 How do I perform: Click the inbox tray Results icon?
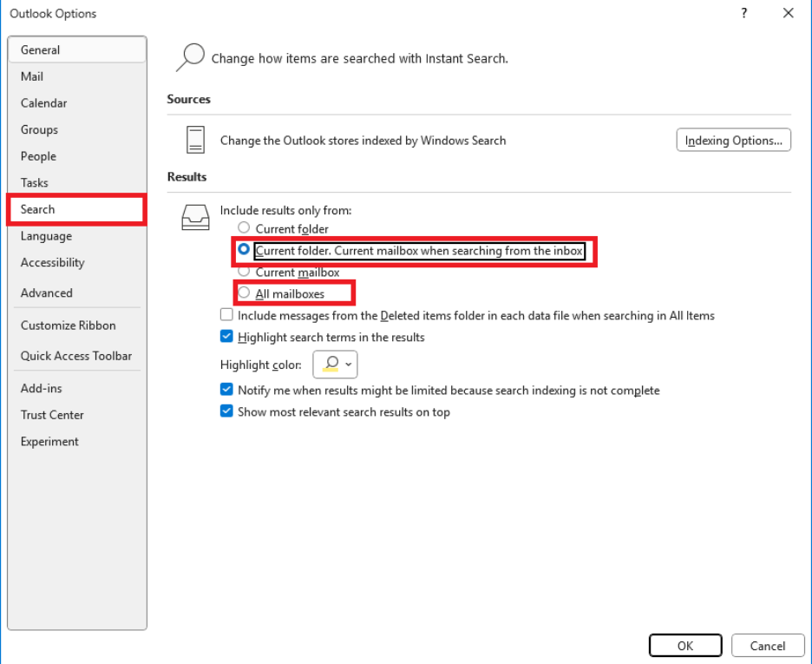(195, 217)
